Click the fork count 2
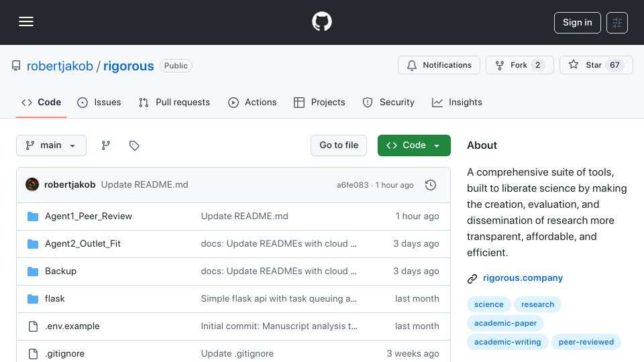Screen dimensions: 644x362 click(x=537, y=65)
